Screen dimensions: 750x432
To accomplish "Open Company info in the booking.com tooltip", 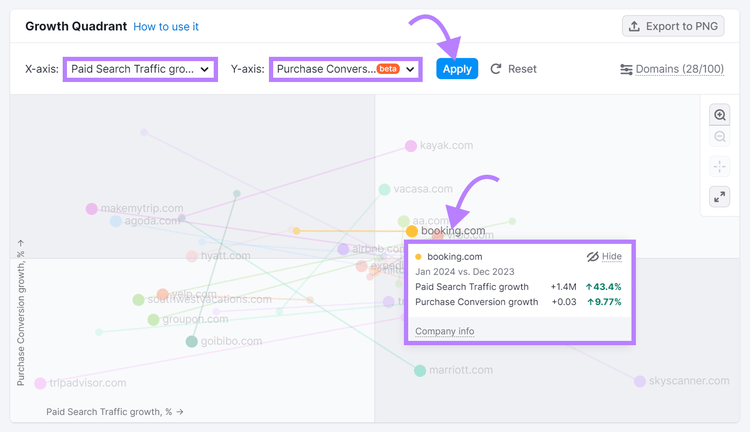I will pyautogui.click(x=444, y=331).
